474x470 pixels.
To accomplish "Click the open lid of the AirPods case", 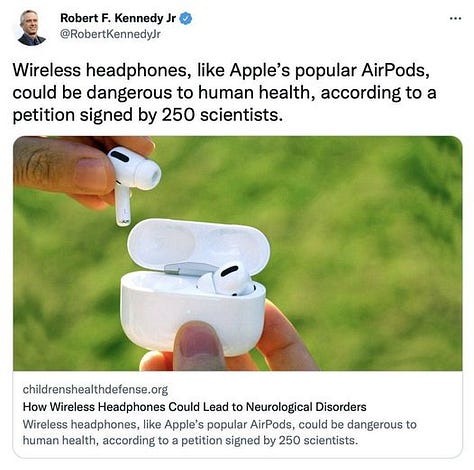I will click(199, 245).
